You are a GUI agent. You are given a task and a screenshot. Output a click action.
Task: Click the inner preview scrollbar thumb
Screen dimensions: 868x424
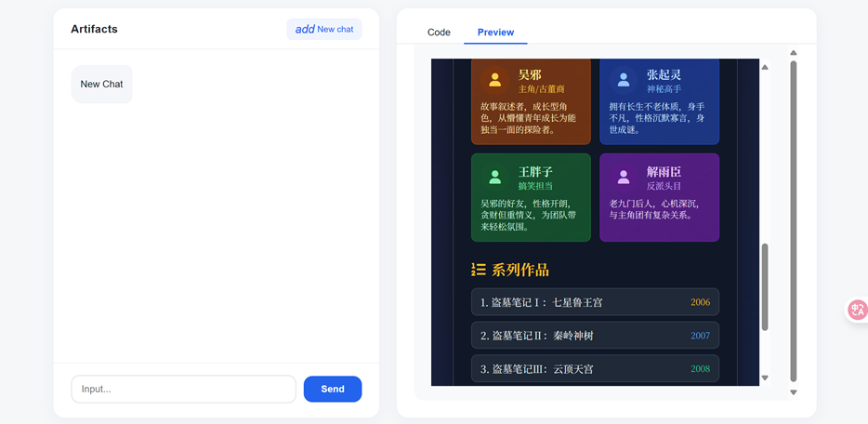[x=765, y=286]
